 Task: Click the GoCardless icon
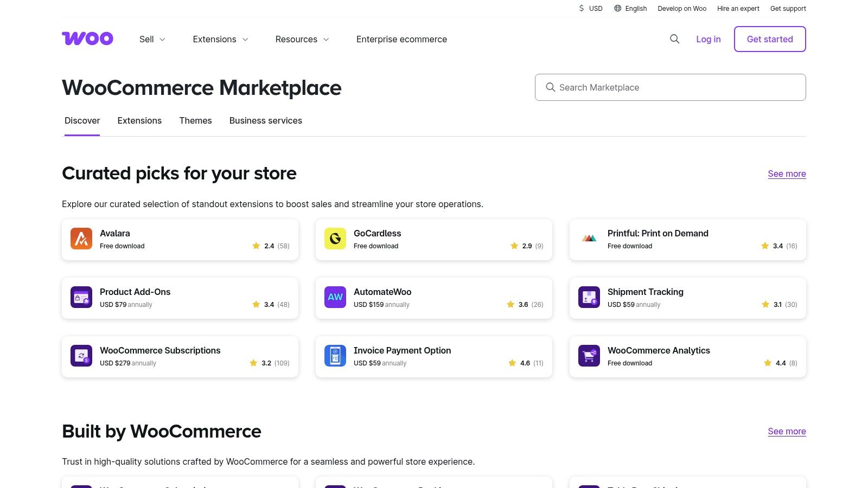tap(335, 239)
